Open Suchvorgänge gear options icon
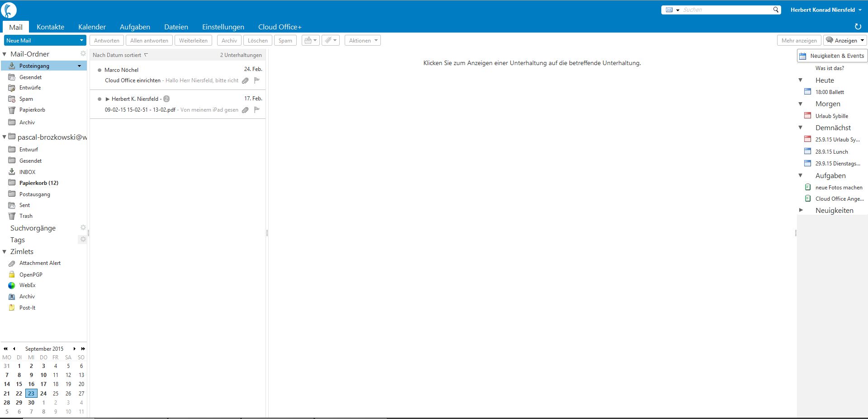The width and height of the screenshot is (868, 419). [x=83, y=227]
